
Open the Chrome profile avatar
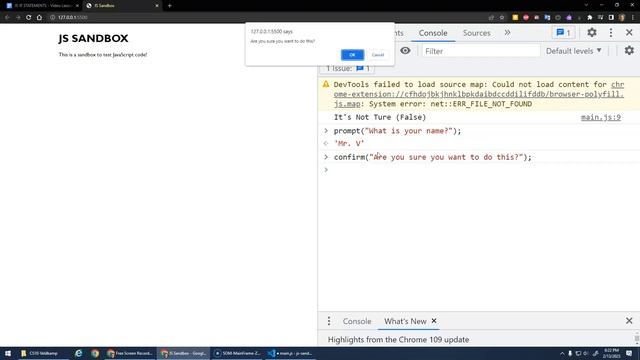[x=622, y=18]
